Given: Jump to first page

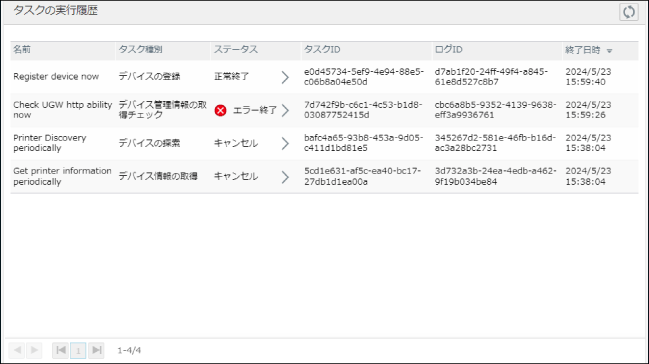Looking at the screenshot, I should pyautogui.click(x=60, y=350).
